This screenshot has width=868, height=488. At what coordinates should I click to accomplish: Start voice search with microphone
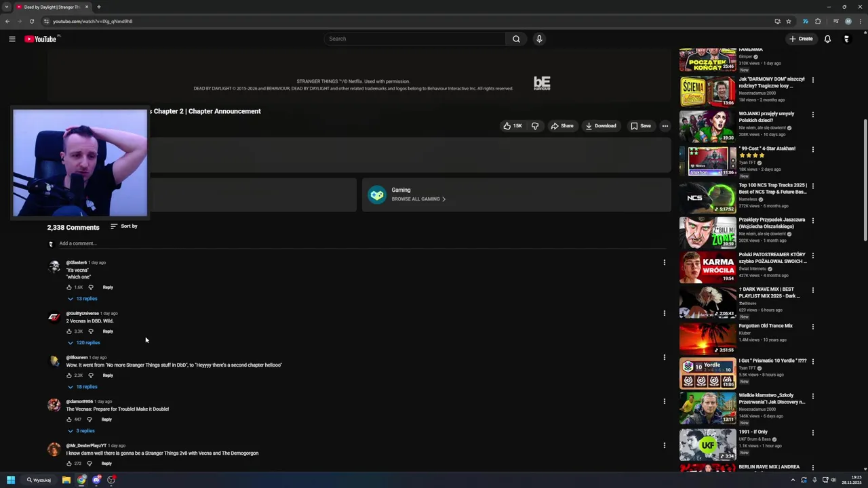(x=539, y=39)
